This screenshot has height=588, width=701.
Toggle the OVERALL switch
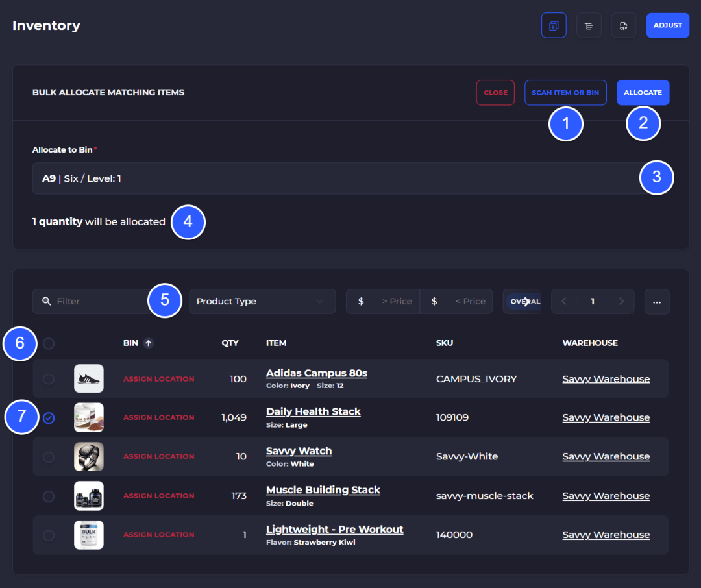523,301
